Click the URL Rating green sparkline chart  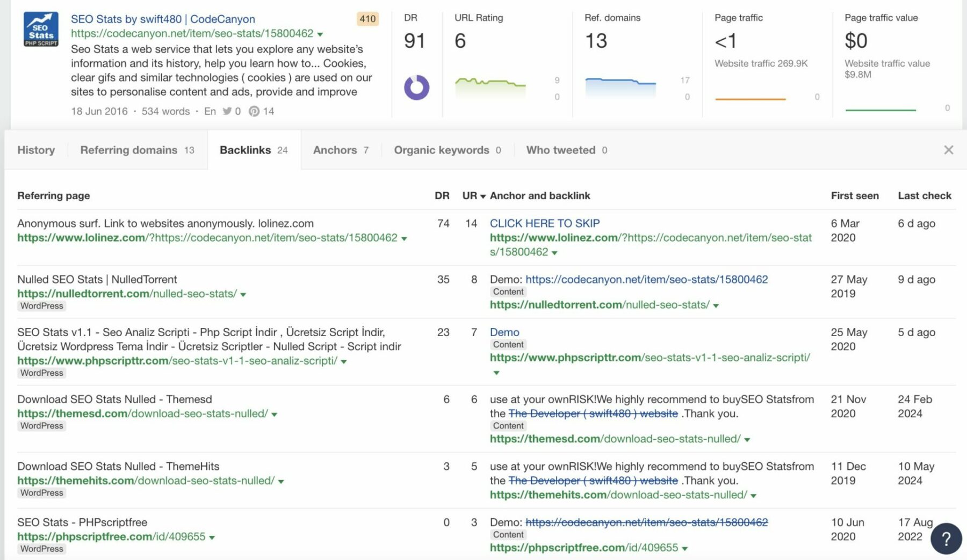pos(490,86)
